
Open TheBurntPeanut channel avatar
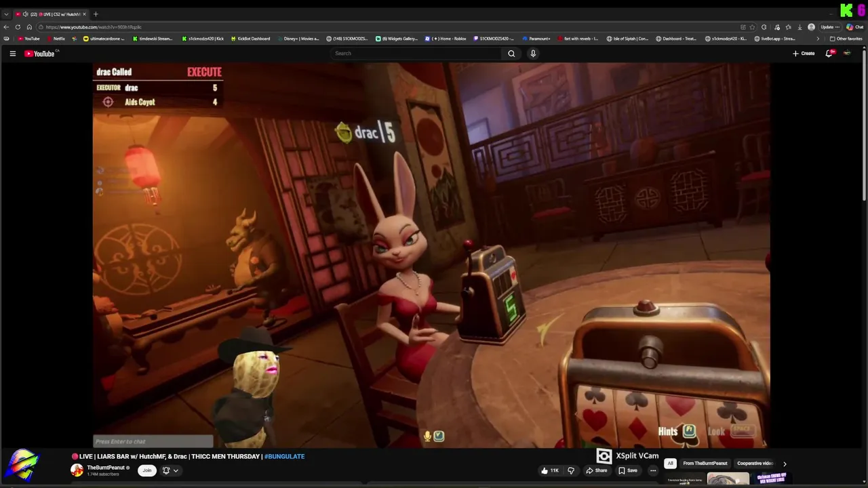pyautogui.click(x=77, y=470)
